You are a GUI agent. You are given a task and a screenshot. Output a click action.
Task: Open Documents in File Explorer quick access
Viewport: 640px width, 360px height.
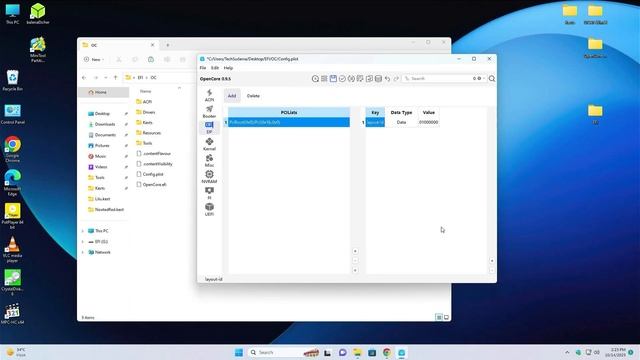click(x=105, y=135)
